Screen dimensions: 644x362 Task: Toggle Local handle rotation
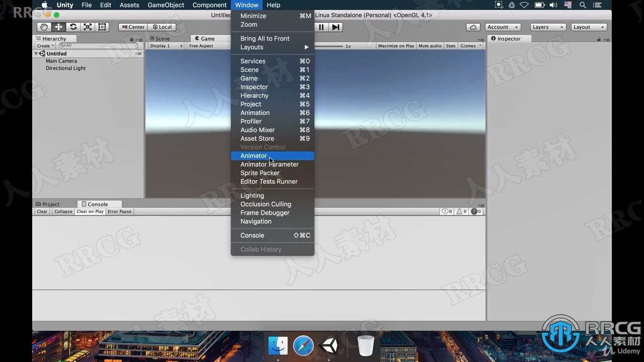tap(162, 27)
